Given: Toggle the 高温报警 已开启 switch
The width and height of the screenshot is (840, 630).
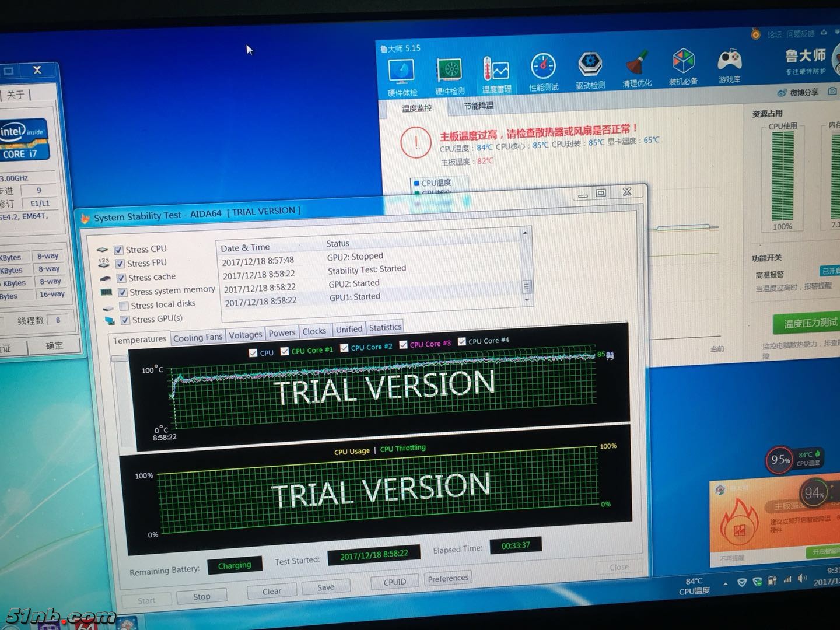Looking at the screenshot, I should pyautogui.click(x=829, y=271).
